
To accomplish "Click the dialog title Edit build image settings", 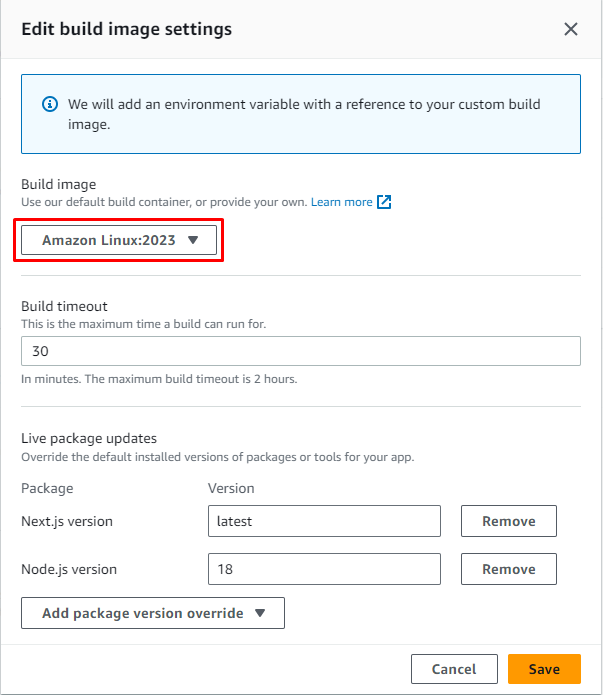I will pos(127,29).
